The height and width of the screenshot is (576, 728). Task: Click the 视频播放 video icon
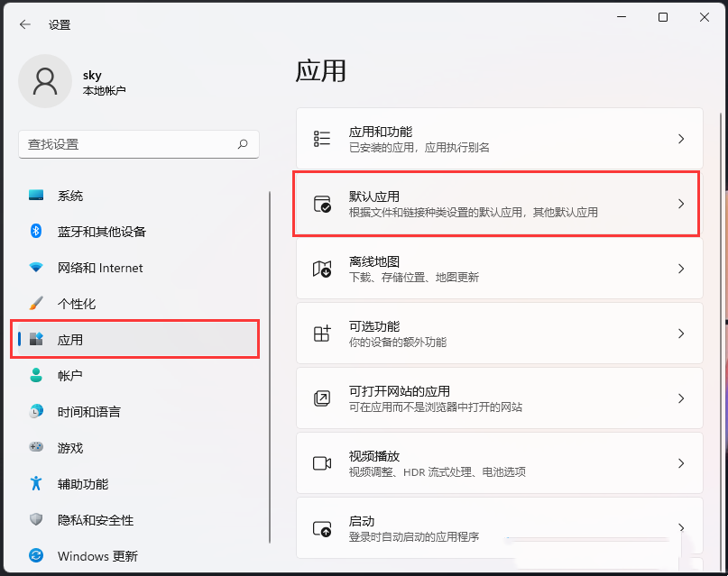point(322,462)
